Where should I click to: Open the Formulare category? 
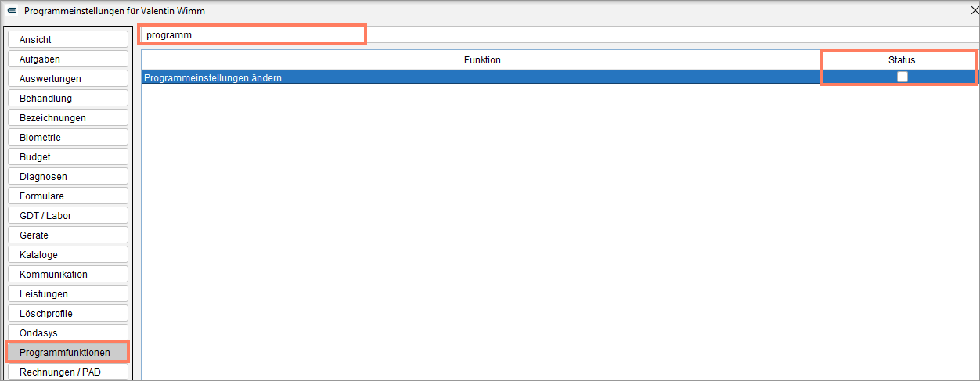(x=68, y=196)
